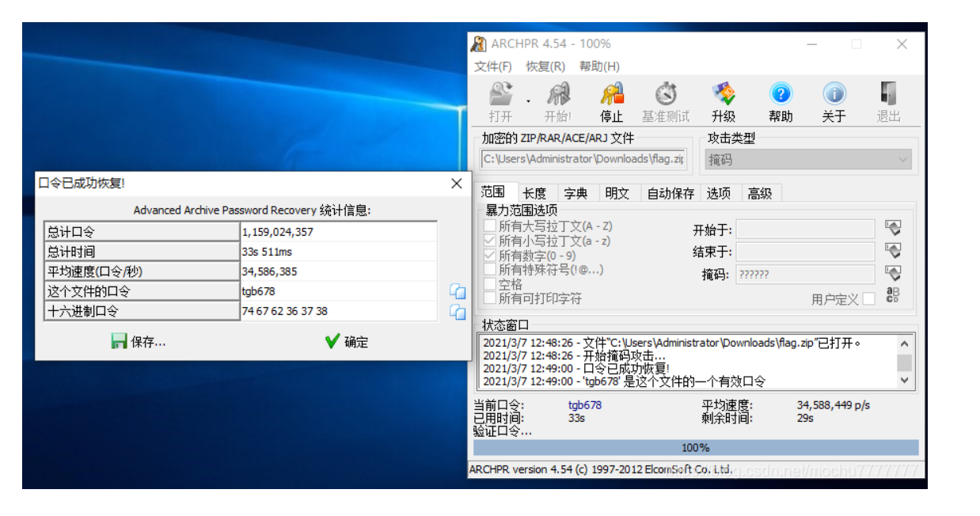Switch to the 自动保存 tab
This screenshot has height=516, width=980.
[670, 193]
